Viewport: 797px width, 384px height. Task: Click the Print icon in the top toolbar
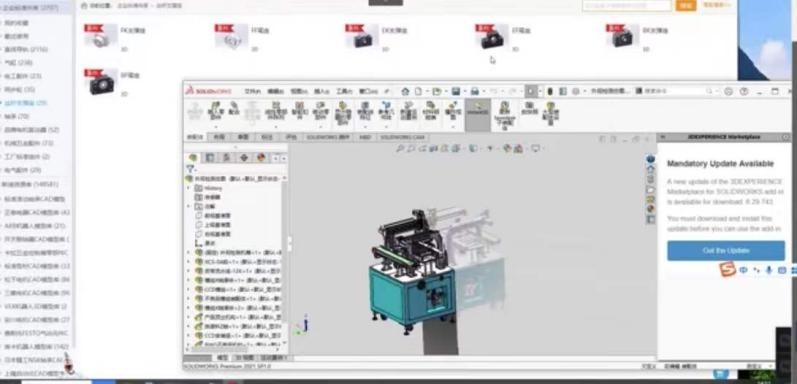tap(475, 92)
